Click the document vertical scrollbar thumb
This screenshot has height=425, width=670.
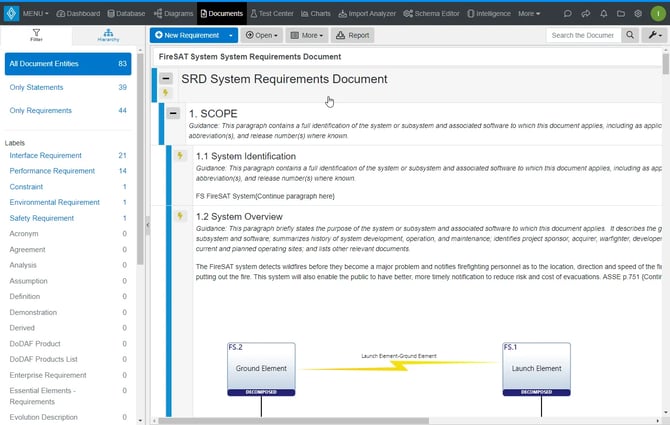pyautogui.click(x=665, y=64)
